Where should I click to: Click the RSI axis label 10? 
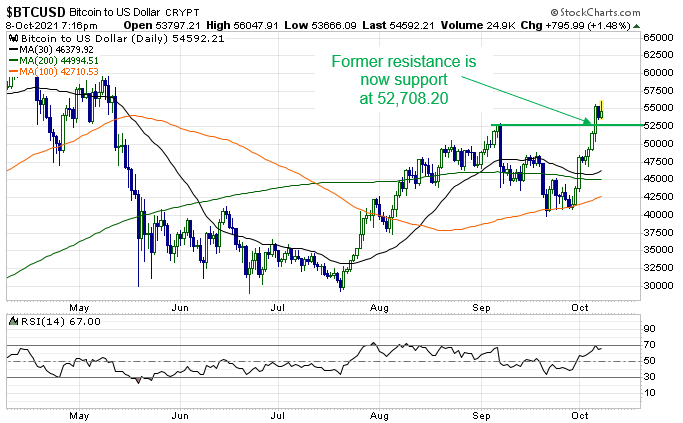point(649,393)
